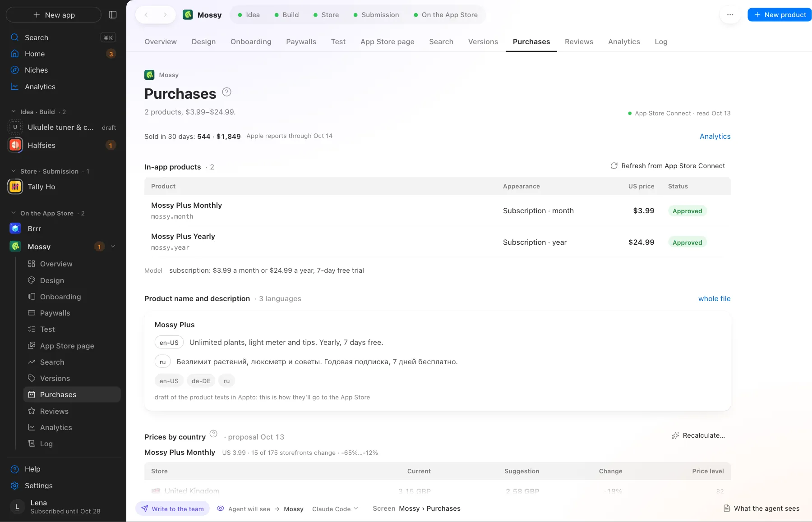This screenshot has height=522, width=812.
Task: Switch to the Reviews tab
Action: coord(579,41)
